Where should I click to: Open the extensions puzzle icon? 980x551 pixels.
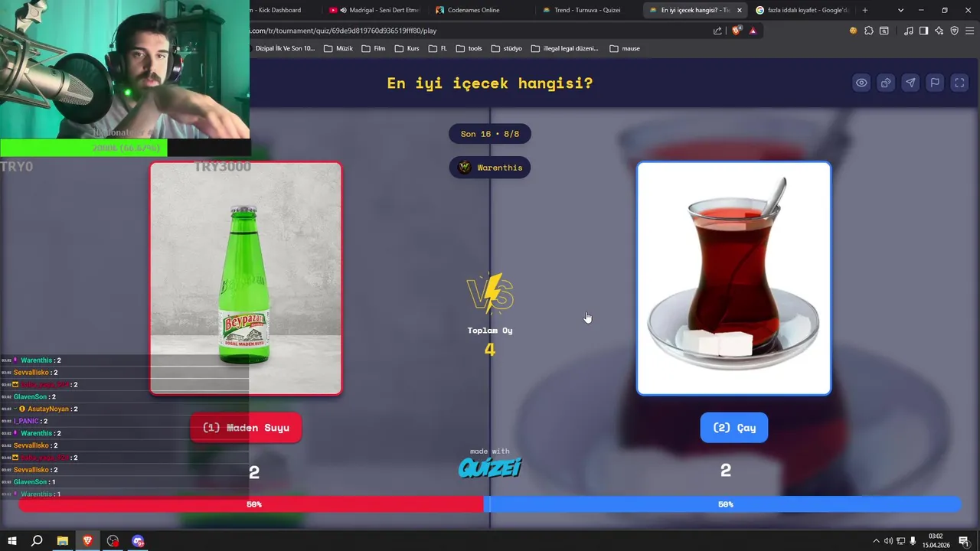(x=869, y=31)
